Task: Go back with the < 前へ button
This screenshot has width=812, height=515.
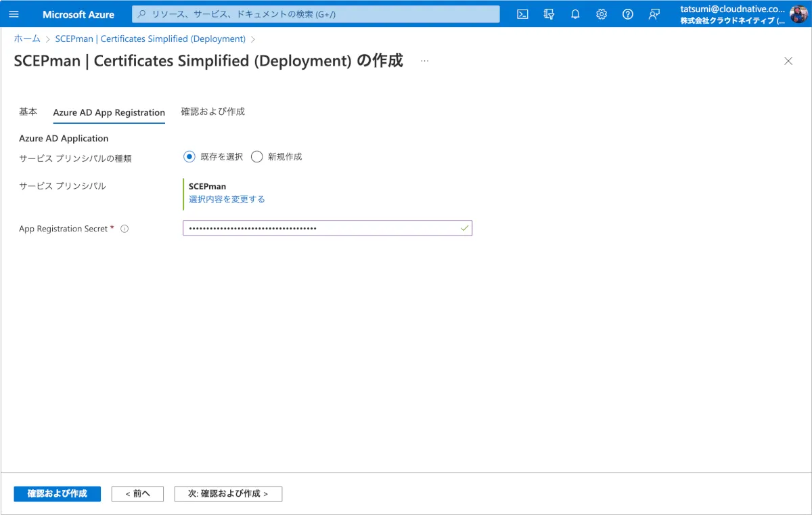Action: pyautogui.click(x=137, y=493)
